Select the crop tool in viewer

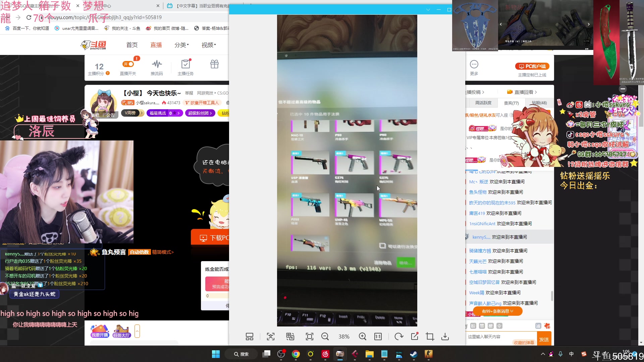[x=430, y=337]
